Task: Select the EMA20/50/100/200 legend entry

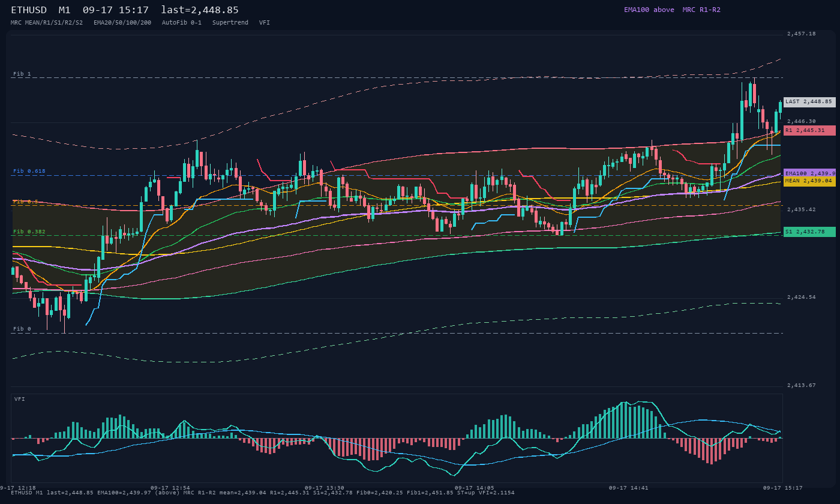Action: pos(122,22)
